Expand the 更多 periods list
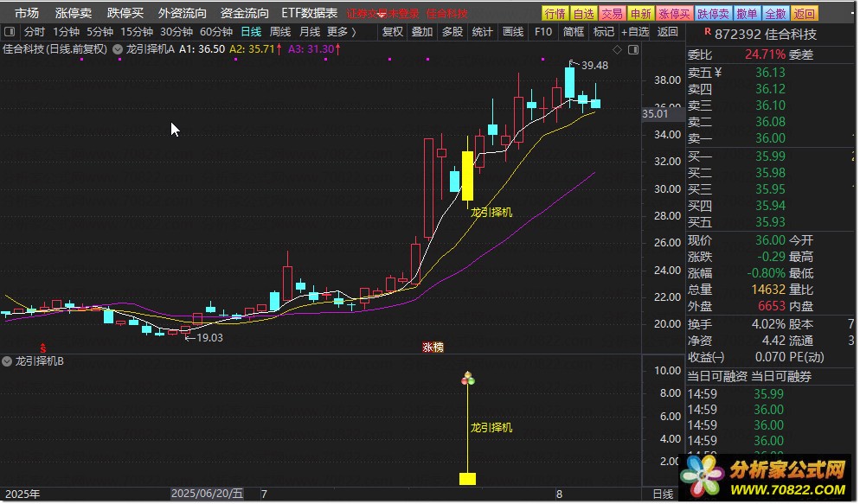The image size is (860, 504). (341, 32)
